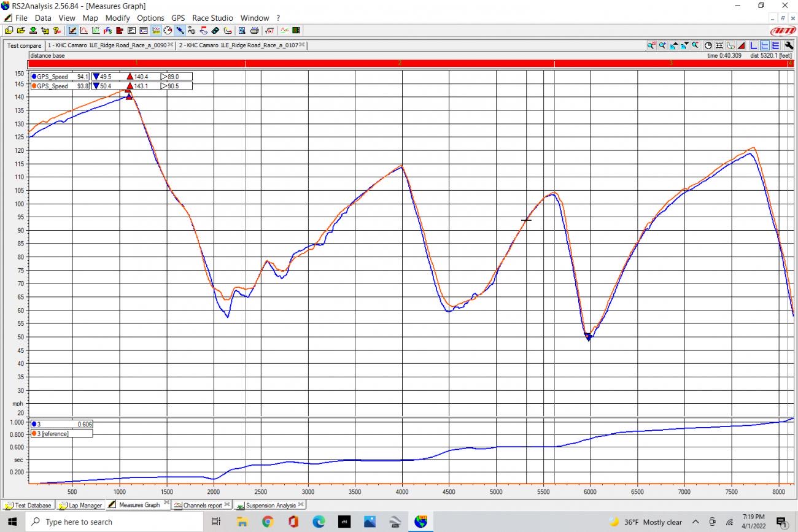
Task: Select the stacked lines graph layout icon
Action: pos(775,45)
